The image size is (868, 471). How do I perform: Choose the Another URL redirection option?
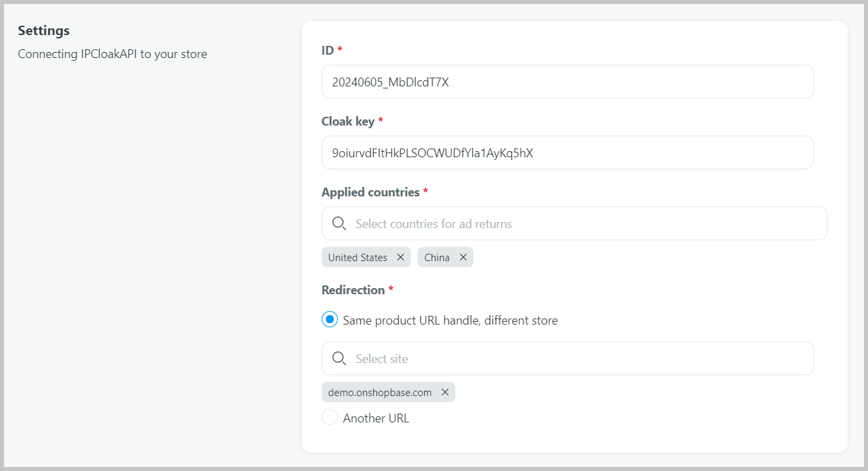point(330,418)
